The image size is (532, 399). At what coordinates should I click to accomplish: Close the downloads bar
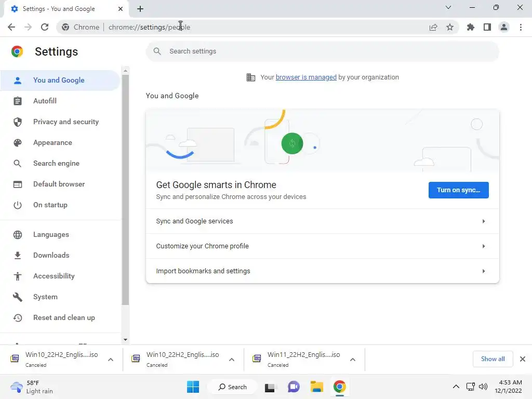point(523,359)
